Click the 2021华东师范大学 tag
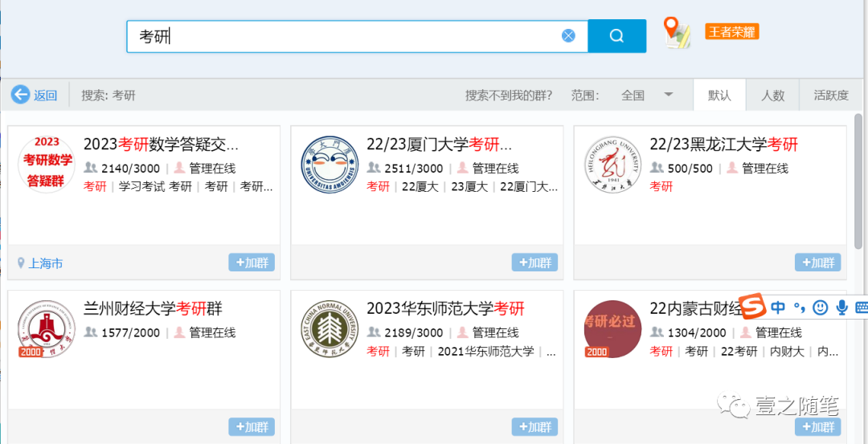The height and width of the screenshot is (444, 868). (485, 351)
